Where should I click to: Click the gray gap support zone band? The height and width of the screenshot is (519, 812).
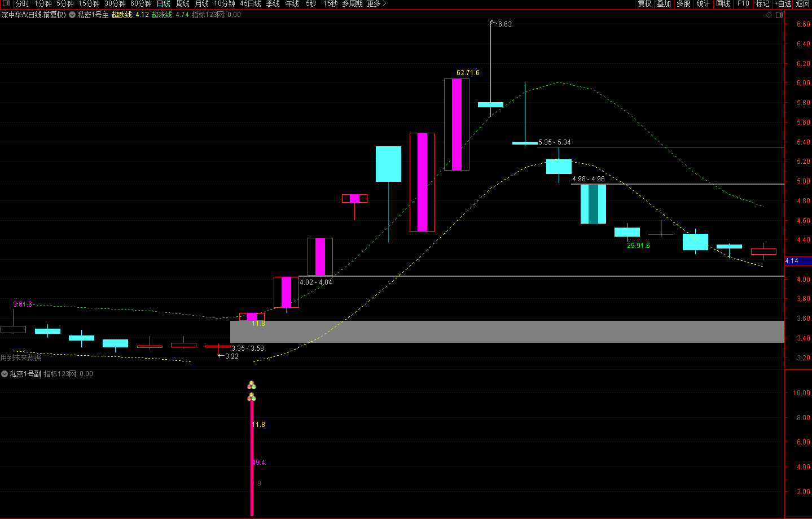tap(507, 332)
